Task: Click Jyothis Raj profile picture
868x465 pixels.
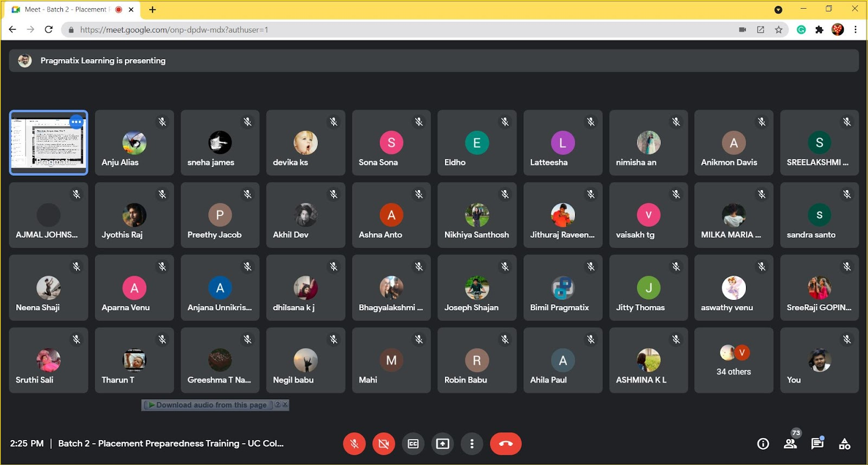Action: (x=135, y=215)
